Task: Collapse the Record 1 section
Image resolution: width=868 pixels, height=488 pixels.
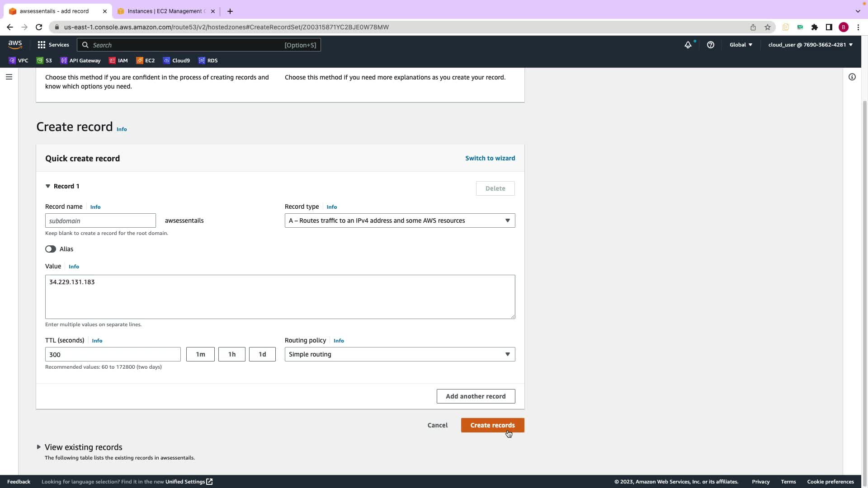Action: click(x=48, y=186)
